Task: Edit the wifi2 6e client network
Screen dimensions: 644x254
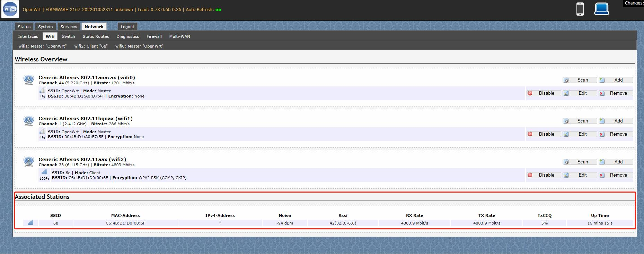Action: click(580, 175)
